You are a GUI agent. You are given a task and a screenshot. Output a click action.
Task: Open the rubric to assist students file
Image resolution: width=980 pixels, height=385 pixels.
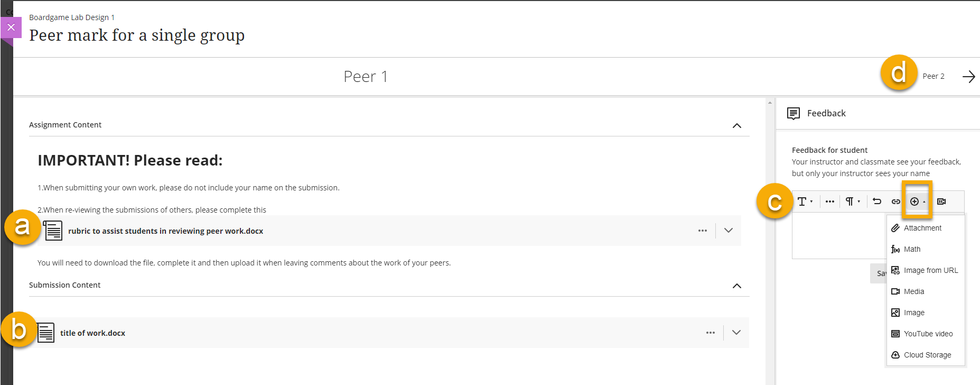point(165,231)
